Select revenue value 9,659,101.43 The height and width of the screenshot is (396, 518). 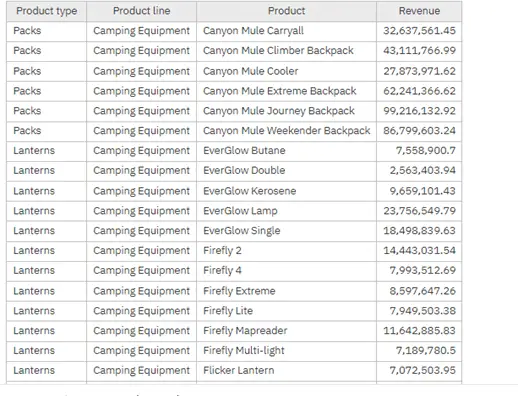(x=423, y=191)
